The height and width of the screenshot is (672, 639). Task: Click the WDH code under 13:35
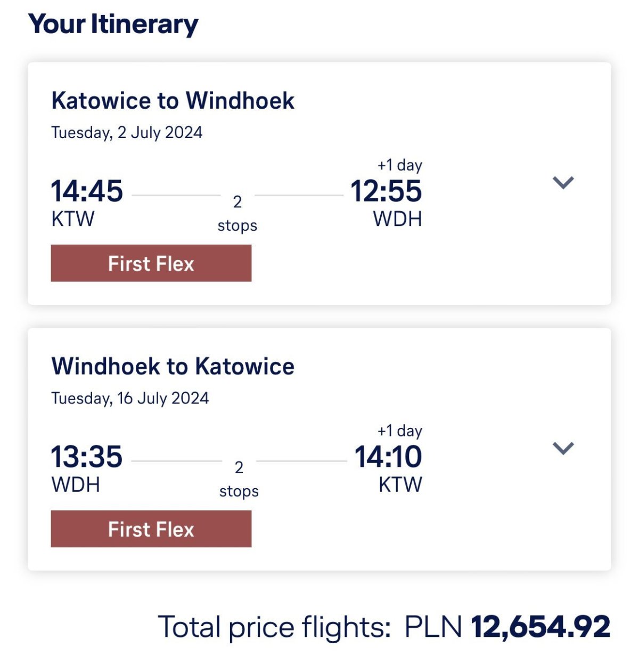tap(76, 484)
